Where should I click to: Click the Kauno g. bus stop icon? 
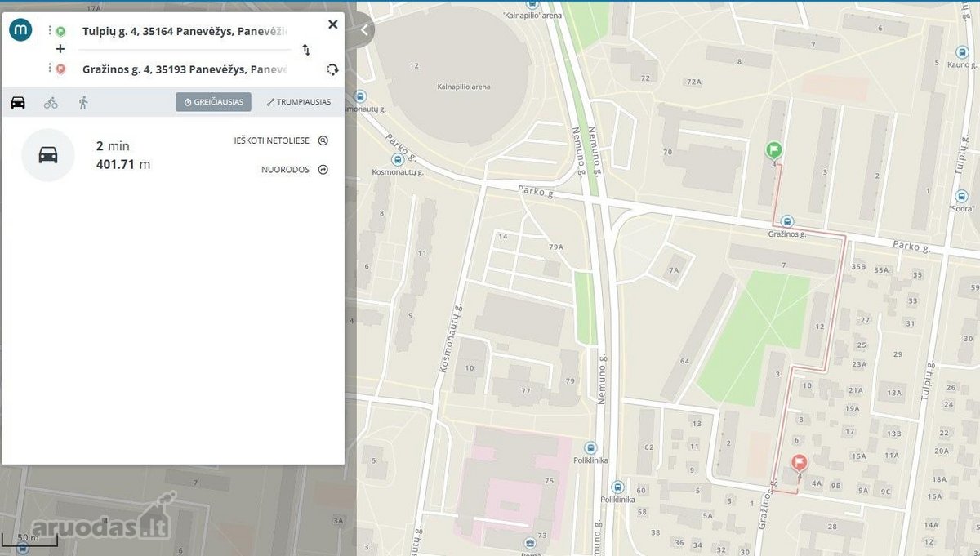coord(960,51)
